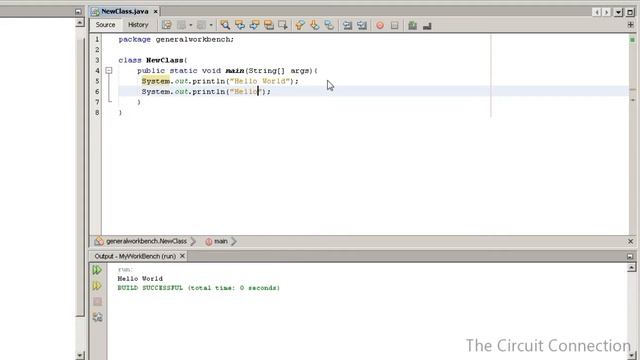The width and height of the screenshot is (640, 360).
Task: Expand chevron after generalworkbench.NewClass breadcrumb
Action: 193,241
